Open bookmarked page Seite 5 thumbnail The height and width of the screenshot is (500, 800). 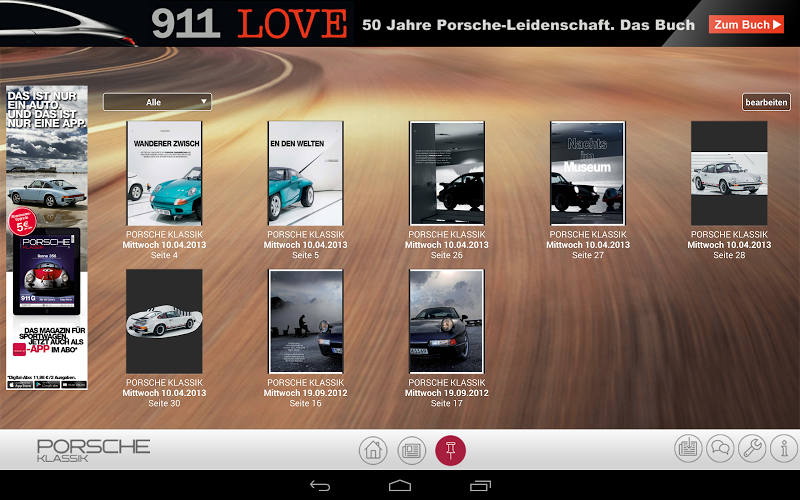(x=306, y=173)
